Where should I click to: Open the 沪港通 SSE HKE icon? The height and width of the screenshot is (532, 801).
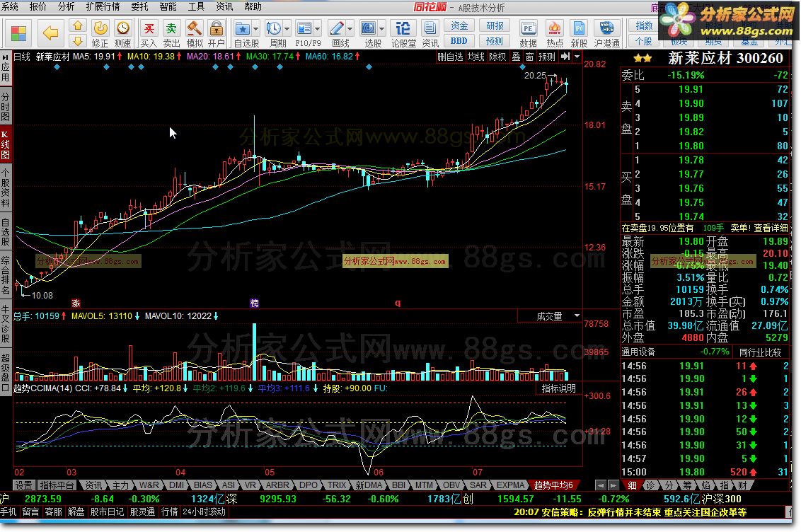[607, 34]
